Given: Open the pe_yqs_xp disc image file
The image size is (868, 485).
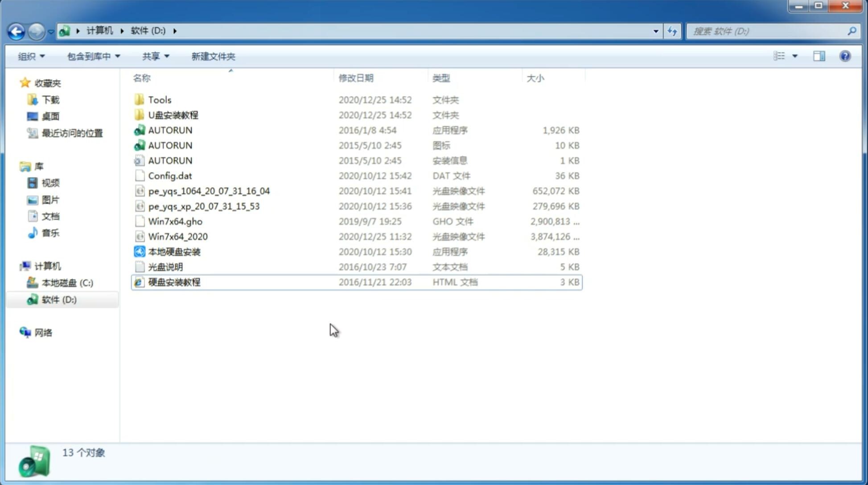Looking at the screenshot, I should click(x=204, y=206).
